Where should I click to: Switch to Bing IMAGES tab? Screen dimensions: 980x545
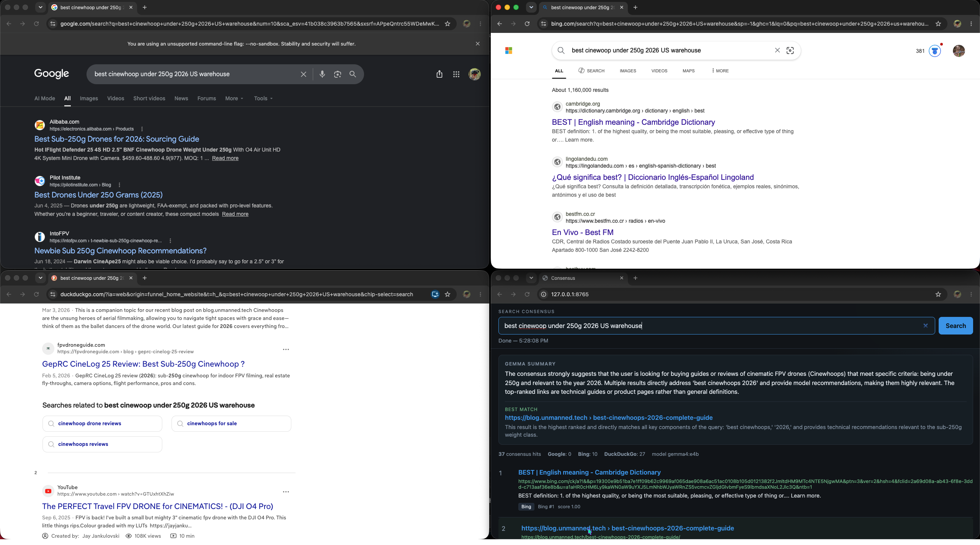pos(628,71)
